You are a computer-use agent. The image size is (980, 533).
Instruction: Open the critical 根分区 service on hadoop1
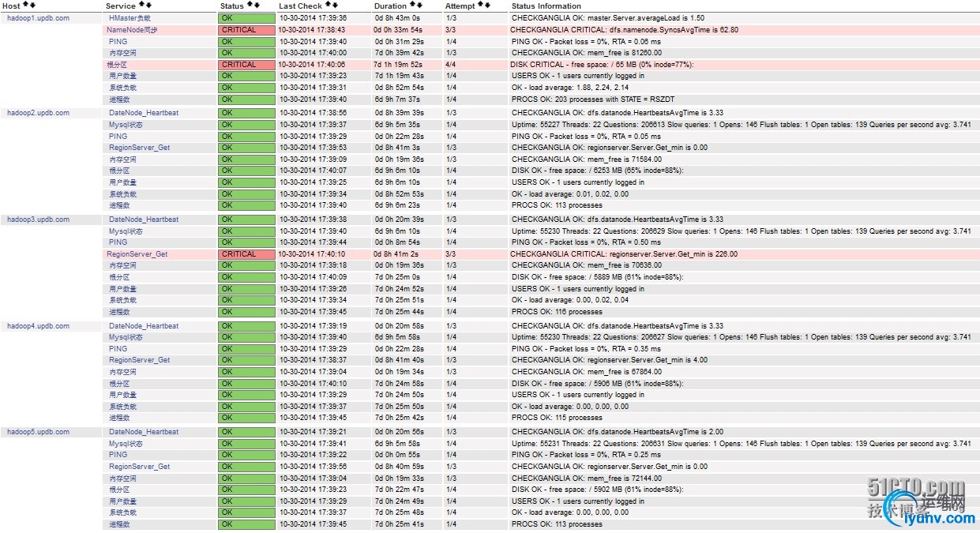(x=118, y=65)
